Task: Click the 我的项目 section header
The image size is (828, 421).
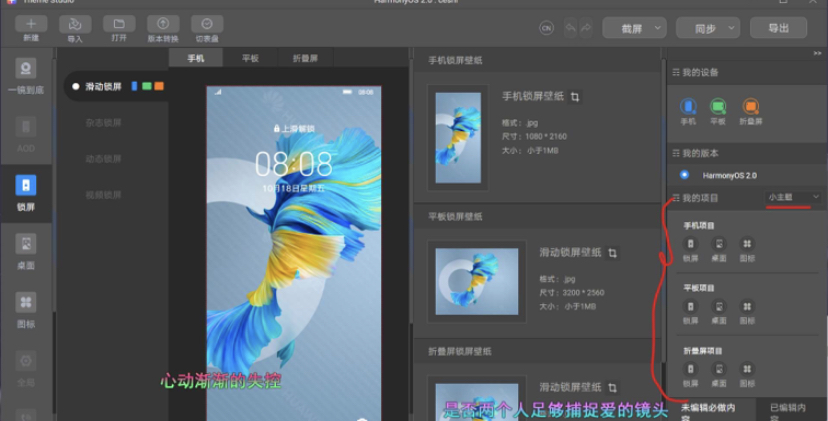Action: tap(700, 198)
